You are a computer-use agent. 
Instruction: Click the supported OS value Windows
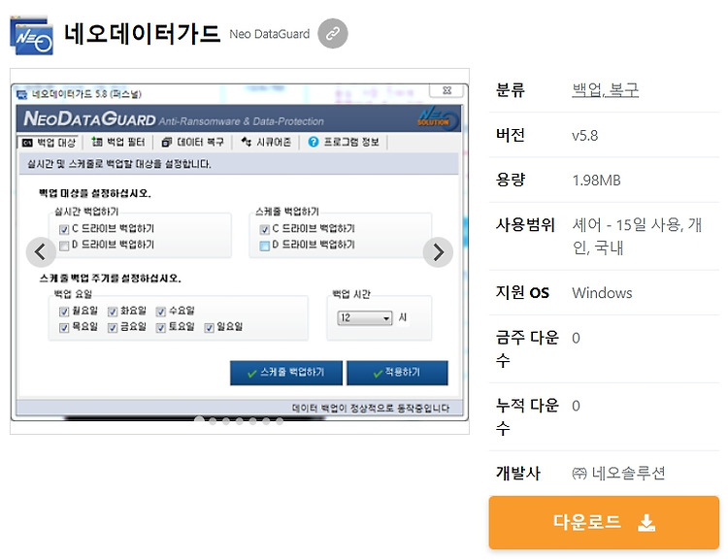(602, 292)
